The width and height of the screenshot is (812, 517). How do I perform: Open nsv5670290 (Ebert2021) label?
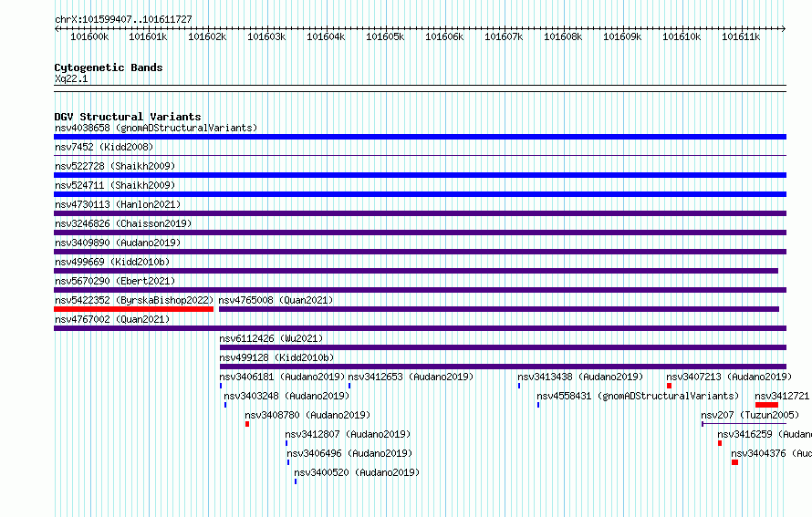tap(115, 281)
